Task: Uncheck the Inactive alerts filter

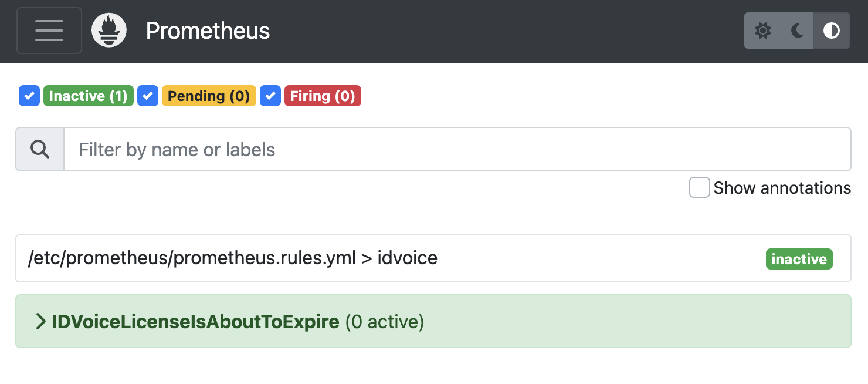Action: pos(29,96)
